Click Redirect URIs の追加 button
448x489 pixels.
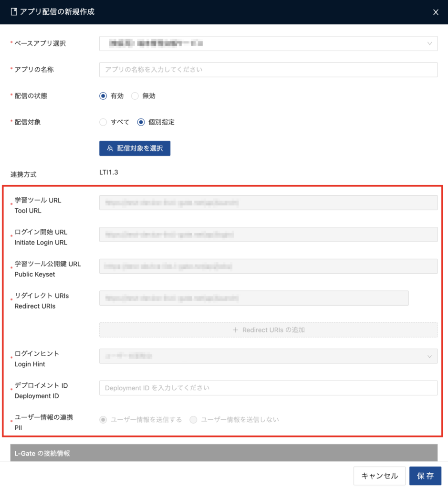[268, 330]
